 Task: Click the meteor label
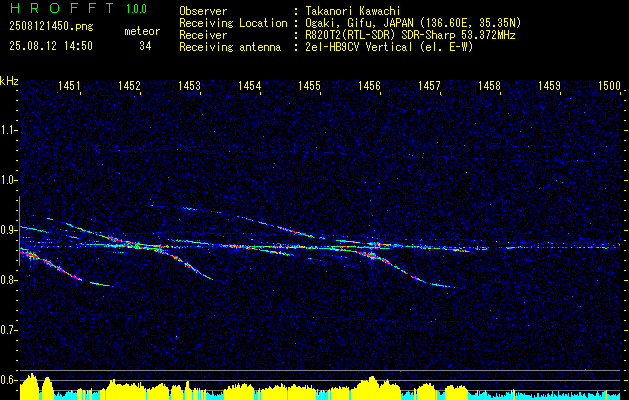142,31
